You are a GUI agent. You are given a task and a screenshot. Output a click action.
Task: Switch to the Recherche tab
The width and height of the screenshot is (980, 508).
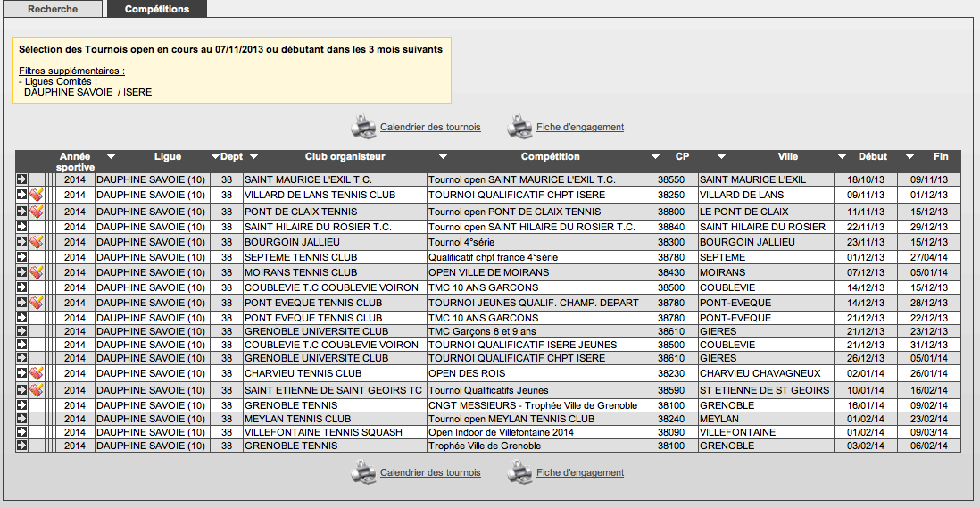pyautogui.click(x=53, y=9)
